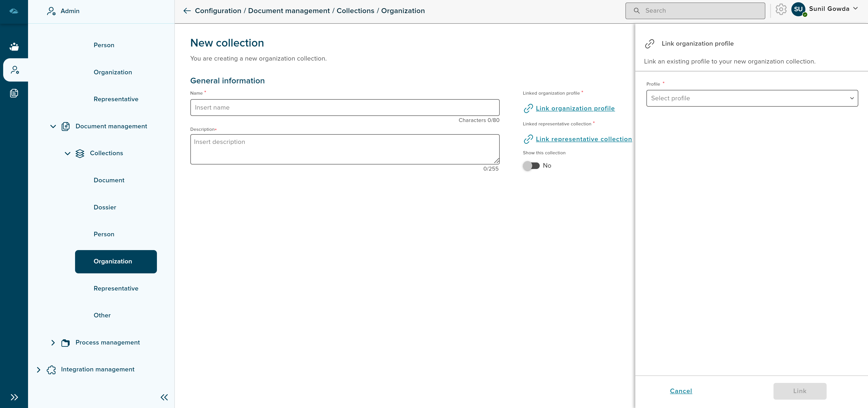Image resolution: width=868 pixels, height=408 pixels.
Task: Click the cloud logo icon
Action: click(14, 11)
